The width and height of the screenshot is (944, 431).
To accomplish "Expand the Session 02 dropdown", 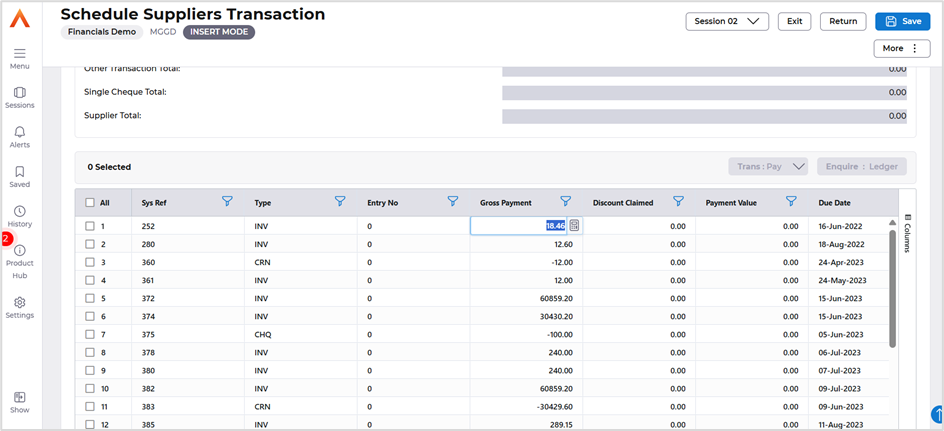I will click(x=726, y=21).
